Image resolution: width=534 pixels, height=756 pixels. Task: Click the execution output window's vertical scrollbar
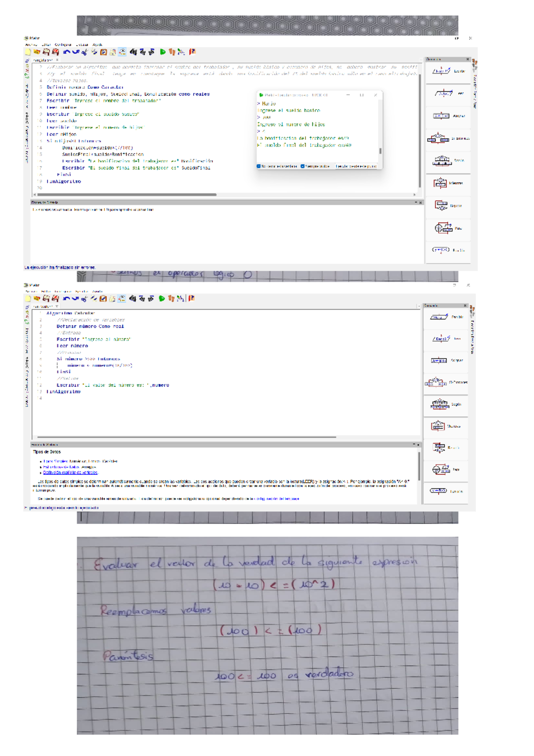[x=380, y=151]
